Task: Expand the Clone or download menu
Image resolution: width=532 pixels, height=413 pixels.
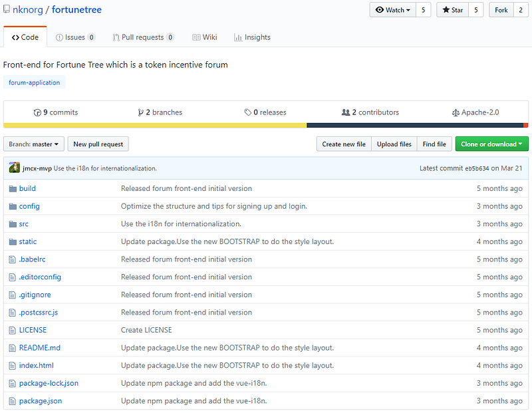Action: pyautogui.click(x=491, y=144)
